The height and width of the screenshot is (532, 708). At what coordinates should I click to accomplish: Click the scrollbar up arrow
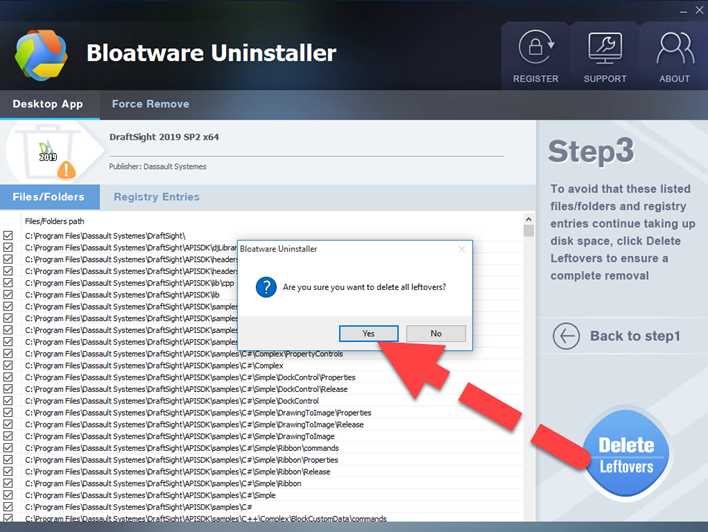click(529, 219)
